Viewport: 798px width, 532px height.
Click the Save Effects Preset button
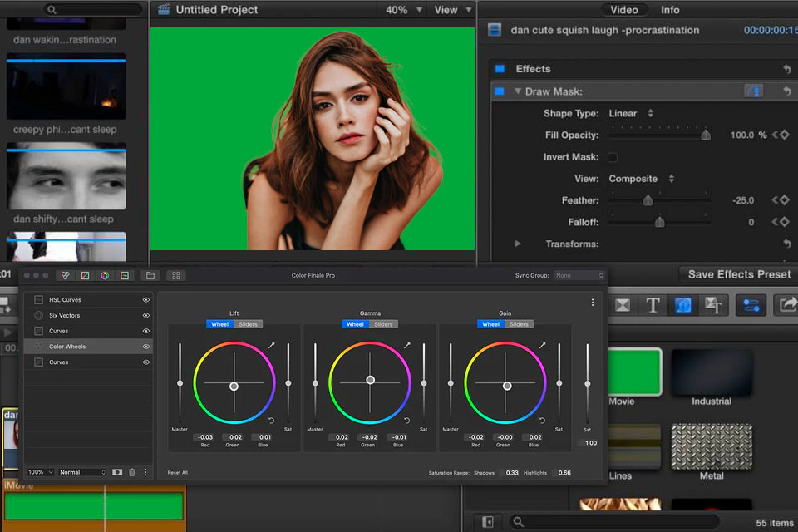point(739,274)
